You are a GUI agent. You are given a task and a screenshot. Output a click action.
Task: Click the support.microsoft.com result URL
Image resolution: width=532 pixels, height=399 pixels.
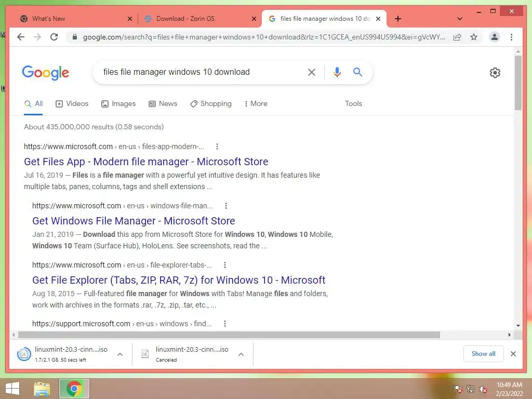coord(122,324)
